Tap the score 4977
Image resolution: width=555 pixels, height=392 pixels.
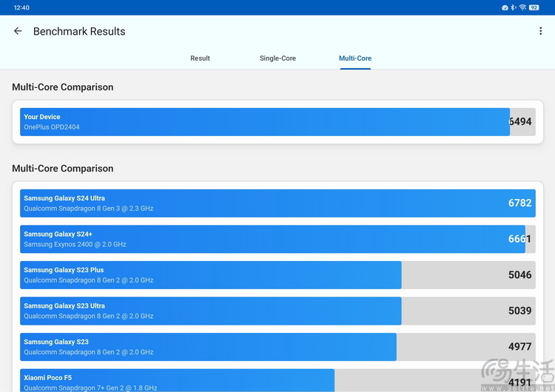tap(520, 346)
